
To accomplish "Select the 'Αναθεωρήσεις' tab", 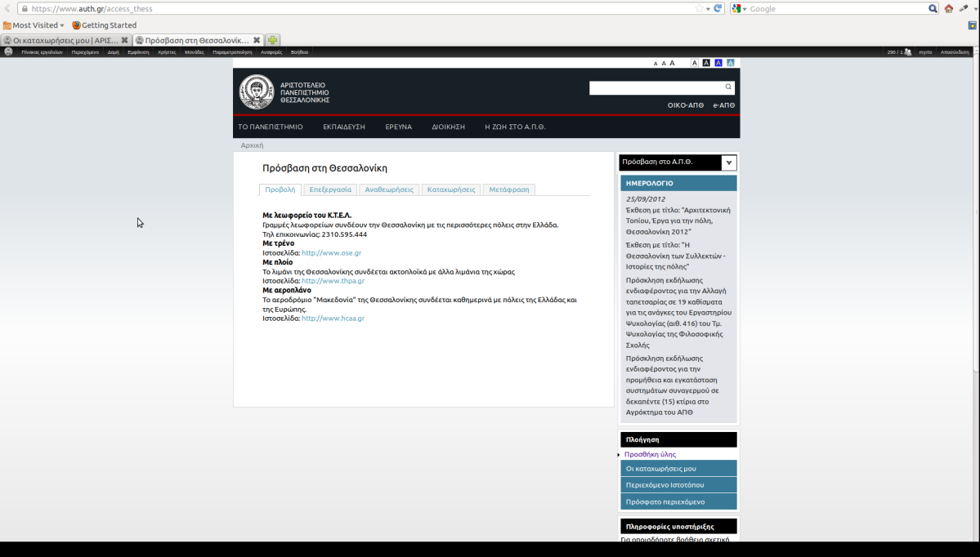I will pos(389,189).
